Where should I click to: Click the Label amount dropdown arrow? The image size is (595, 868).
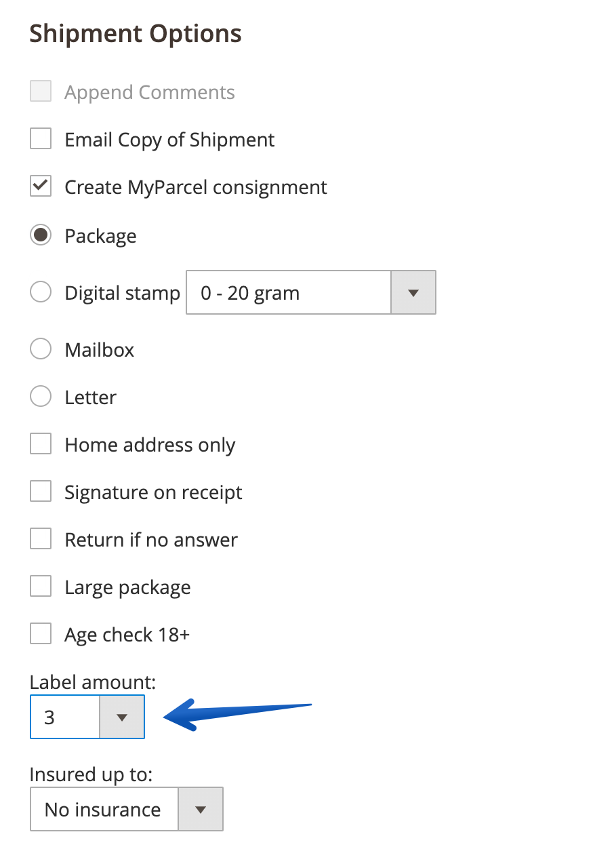[x=122, y=717]
